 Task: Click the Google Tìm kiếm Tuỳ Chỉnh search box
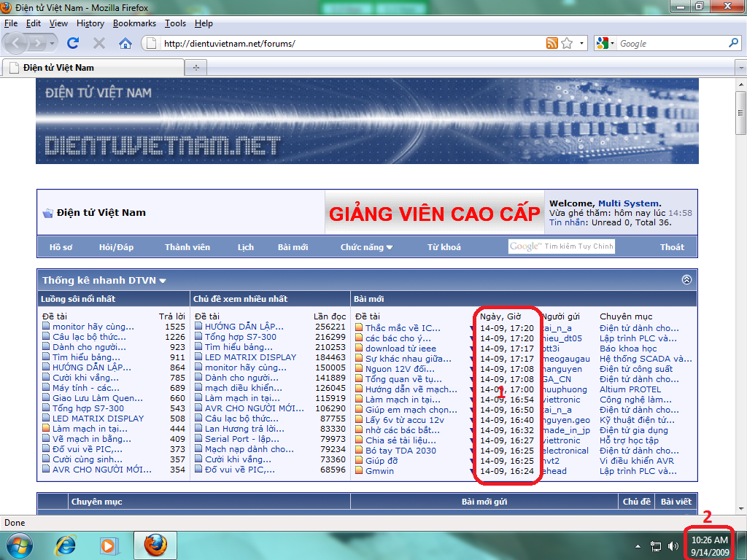pyautogui.click(x=561, y=246)
